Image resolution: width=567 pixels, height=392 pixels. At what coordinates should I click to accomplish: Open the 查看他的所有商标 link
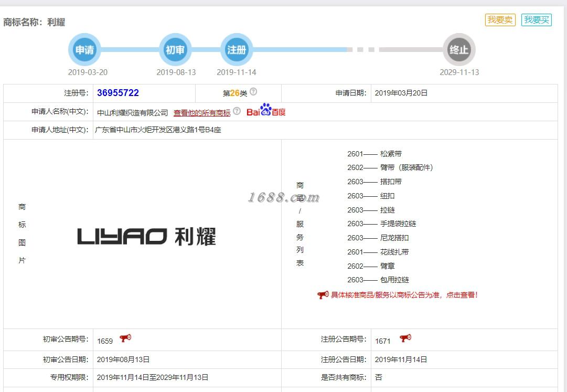tap(202, 113)
